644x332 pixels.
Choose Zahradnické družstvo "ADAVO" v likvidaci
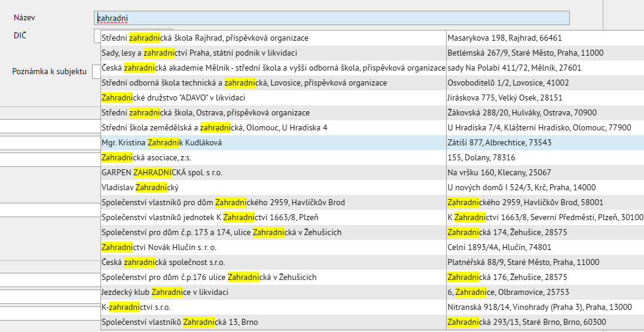(173, 98)
